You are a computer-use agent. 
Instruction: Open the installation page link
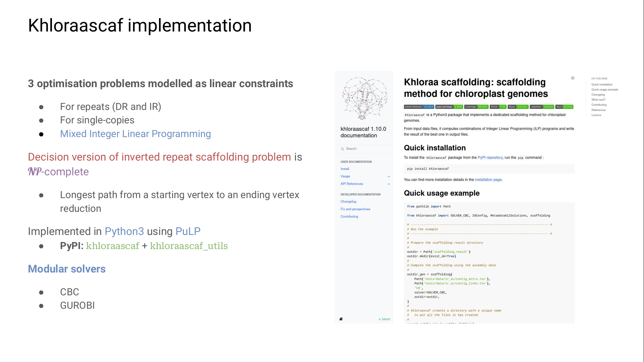(488, 180)
